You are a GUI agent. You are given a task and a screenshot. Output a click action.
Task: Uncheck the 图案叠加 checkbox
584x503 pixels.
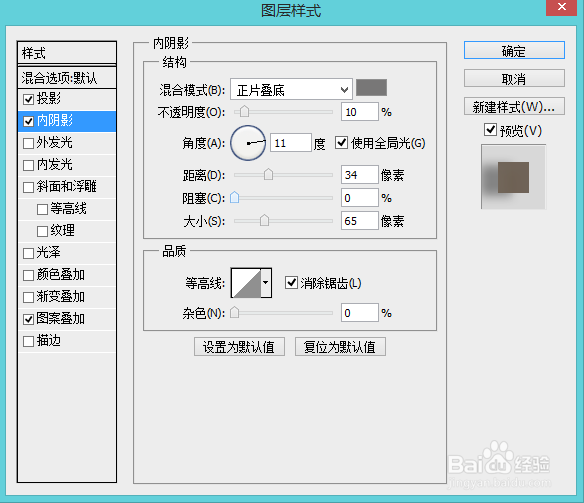click(x=28, y=319)
